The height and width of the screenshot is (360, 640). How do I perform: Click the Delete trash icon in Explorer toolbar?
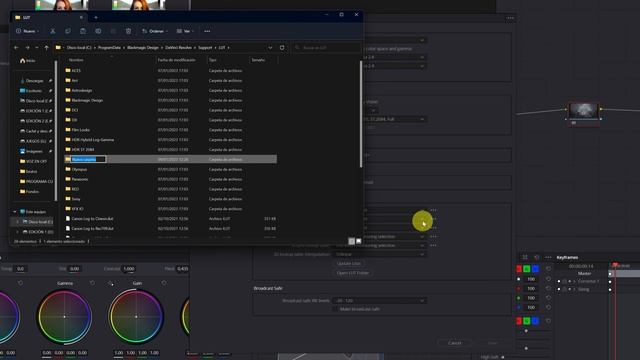(x=128, y=31)
